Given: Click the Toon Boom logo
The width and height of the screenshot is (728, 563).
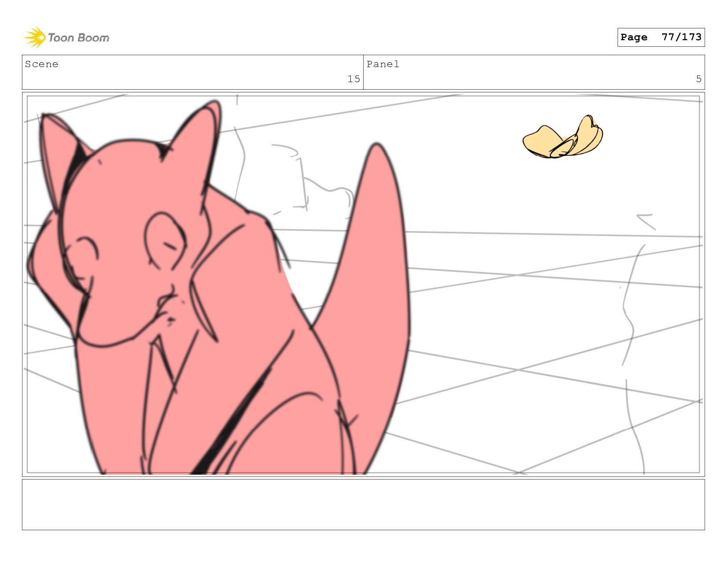Looking at the screenshot, I should point(66,38).
